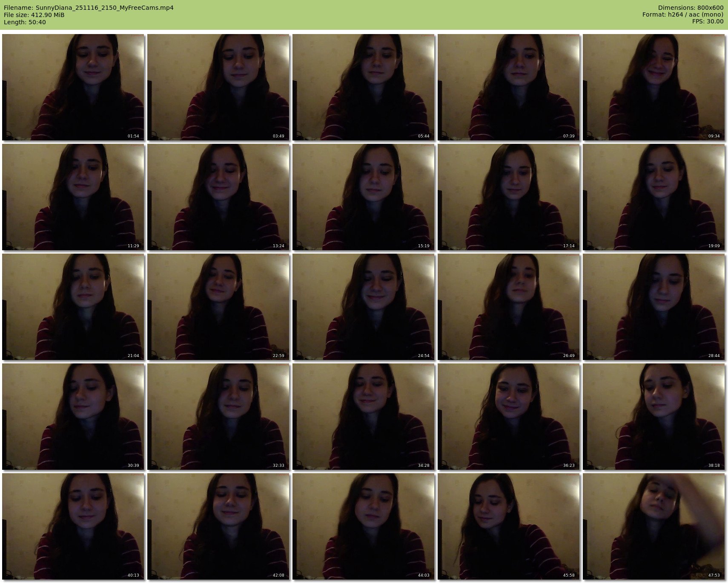Select the frame at 21:04
Image resolution: width=728 pixels, height=583 pixels.
[73, 307]
